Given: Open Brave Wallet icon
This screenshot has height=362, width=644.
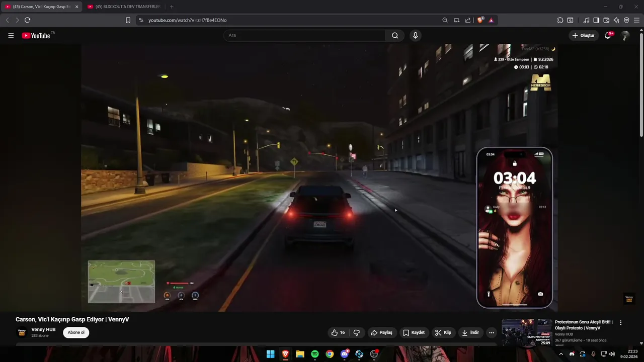Looking at the screenshot, I should 606,20.
